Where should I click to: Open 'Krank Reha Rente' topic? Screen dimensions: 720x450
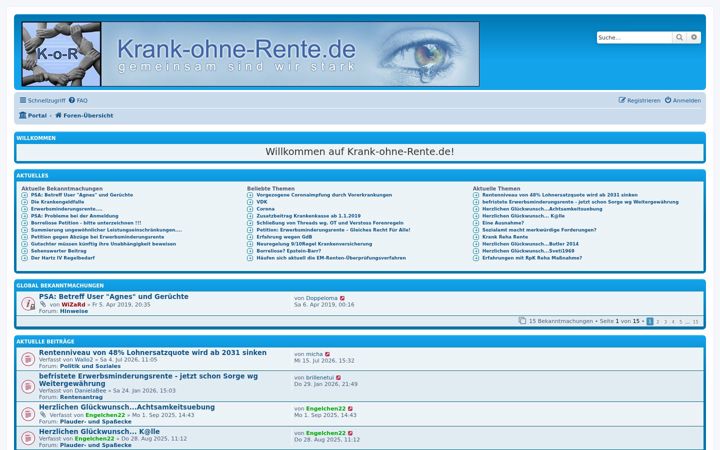coord(505,237)
